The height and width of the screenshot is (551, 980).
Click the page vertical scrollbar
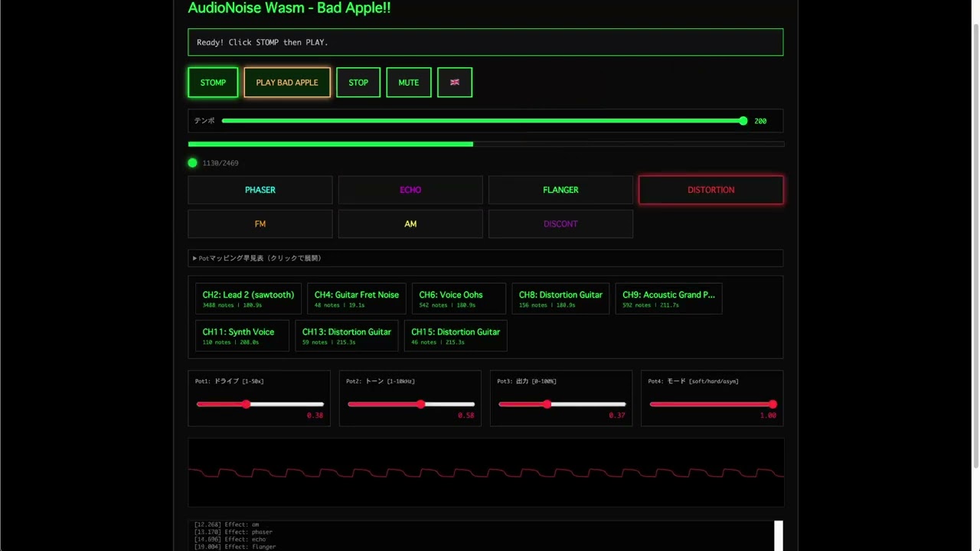pyautogui.click(x=975, y=245)
